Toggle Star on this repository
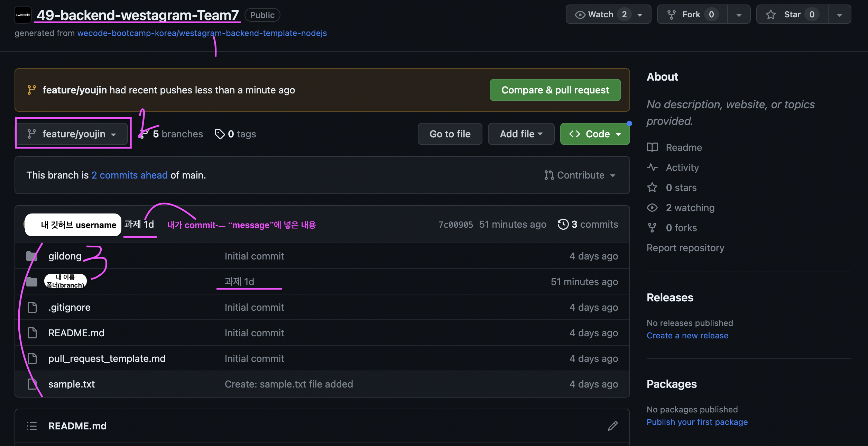 pos(792,15)
